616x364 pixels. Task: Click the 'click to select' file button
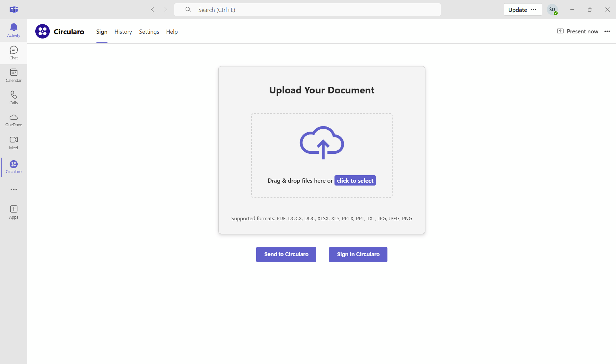[x=355, y=180]
